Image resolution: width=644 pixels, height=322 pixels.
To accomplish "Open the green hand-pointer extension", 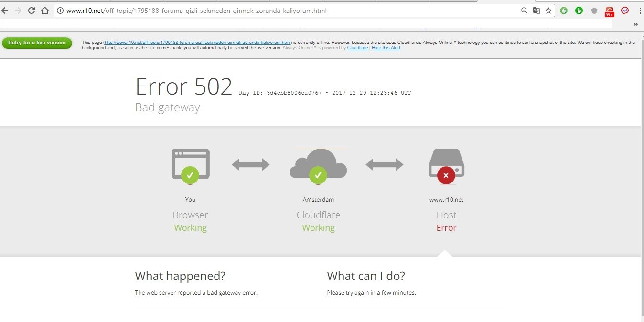I will (579, 11).
